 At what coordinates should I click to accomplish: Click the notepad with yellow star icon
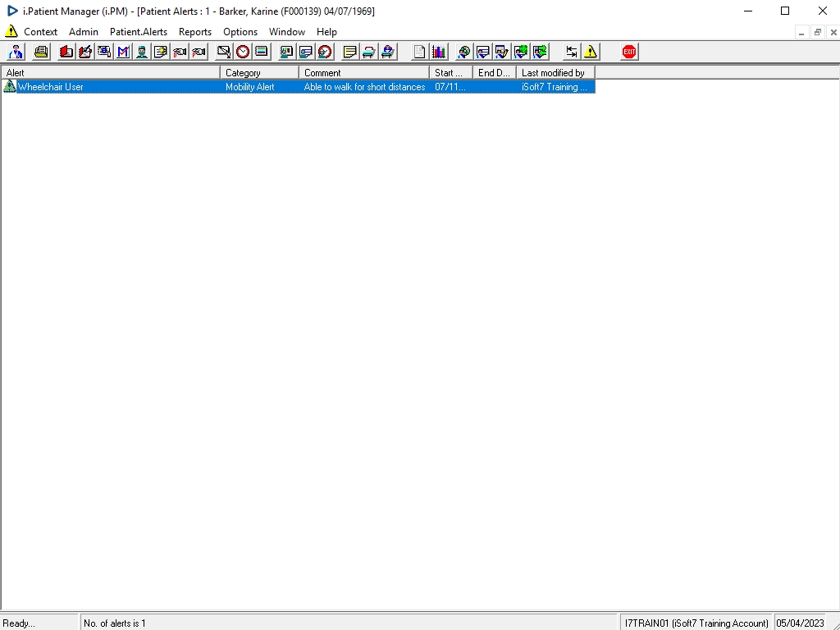click(161, 52)
